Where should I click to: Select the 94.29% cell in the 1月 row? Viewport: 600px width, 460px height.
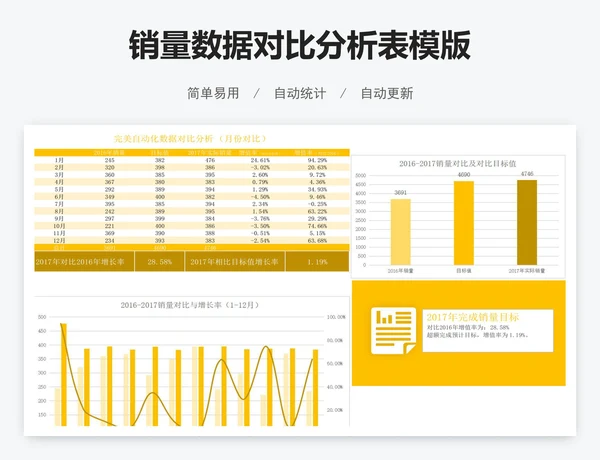[317, 160]
